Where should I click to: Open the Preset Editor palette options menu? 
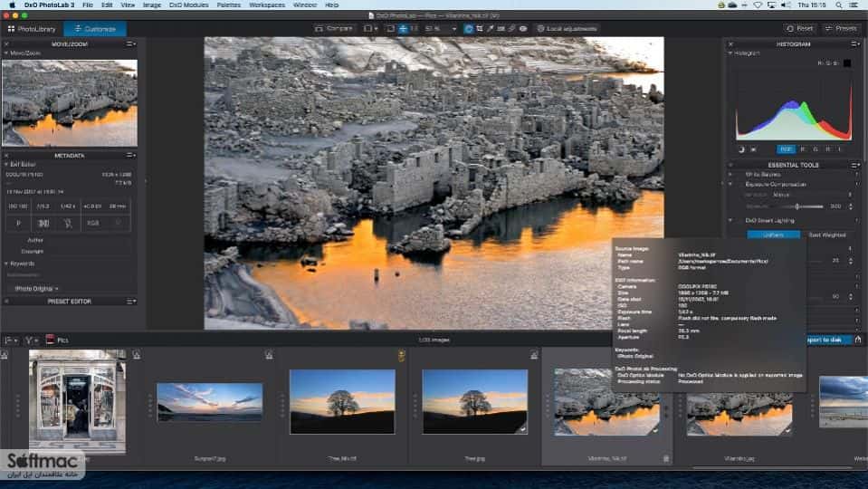click(131, 302)
